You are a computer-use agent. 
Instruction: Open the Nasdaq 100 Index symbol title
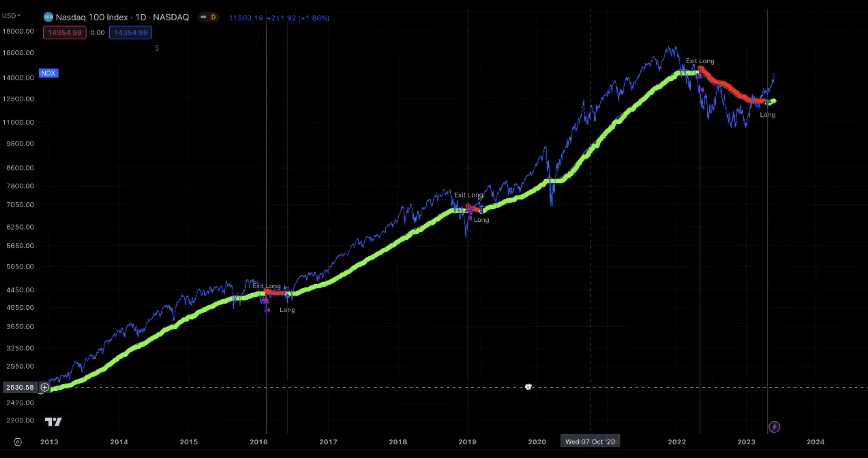pos(122,17)
